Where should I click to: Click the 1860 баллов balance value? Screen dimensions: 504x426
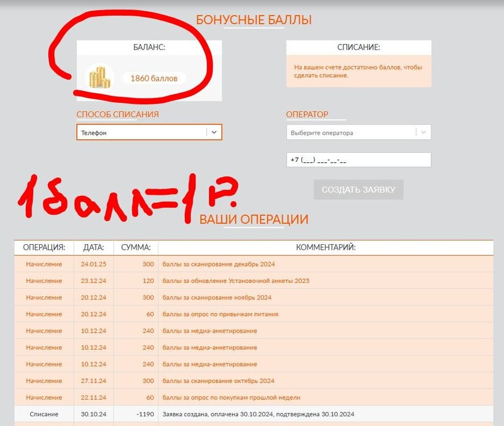pos(154,78)
